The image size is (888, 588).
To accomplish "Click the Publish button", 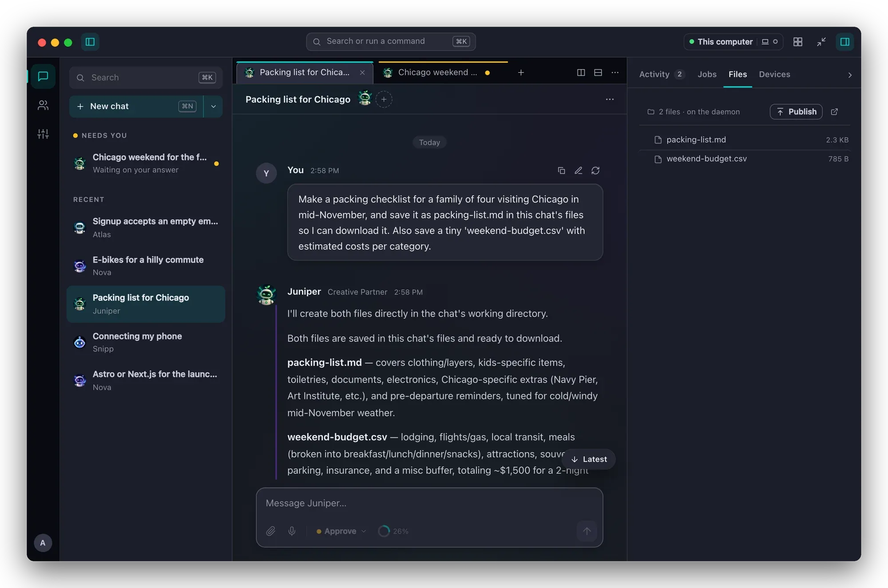I will pos(796,112).
